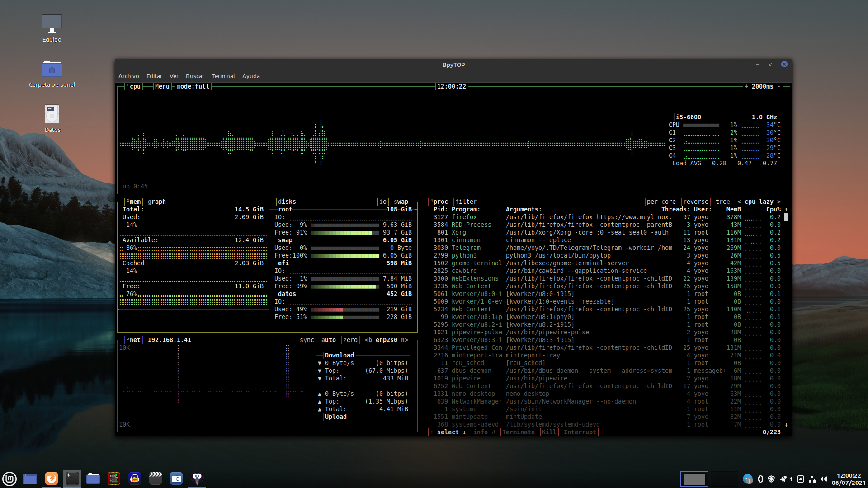Switch to next network interface after enp2s0
868x488 pixels.
point(405,340)
